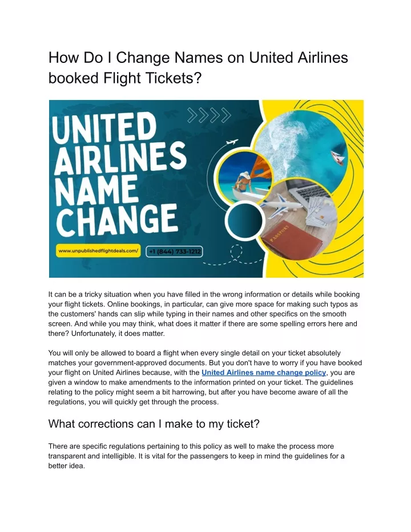Click the paragraph starting 'There are specific regulations'

pos(196,456)
